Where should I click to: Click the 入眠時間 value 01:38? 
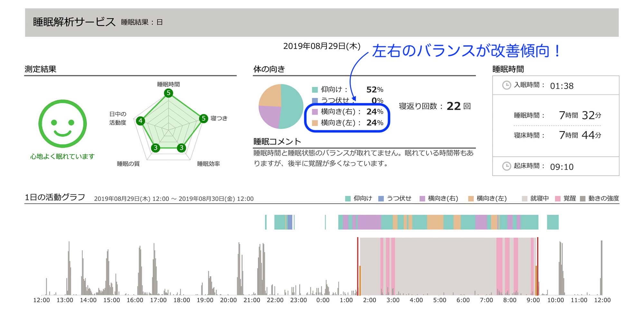562,86
